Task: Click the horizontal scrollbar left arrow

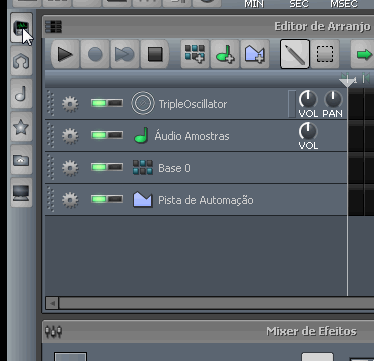Action: tap(52, 303)
